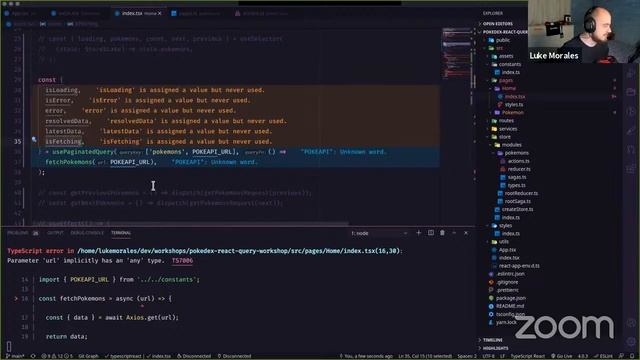Open .prettierrc file
This screenshot has width=640, height=360.
(507, 290)
